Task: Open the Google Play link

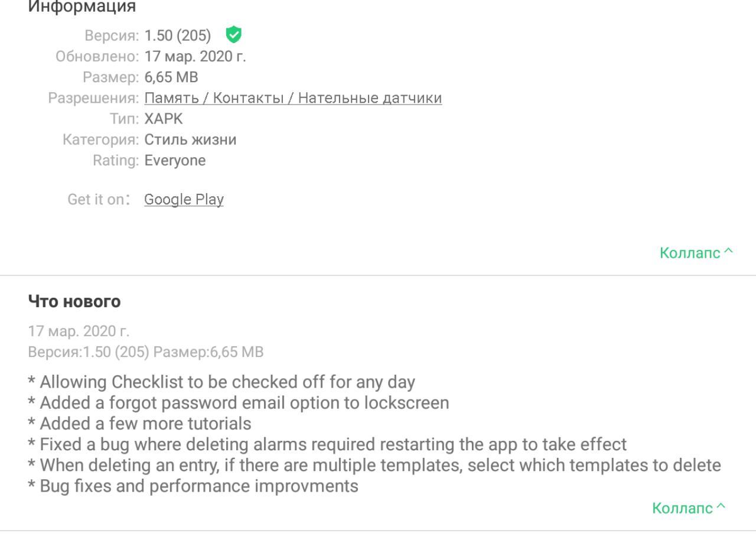Action: pyautogui.click(x=184, y=200)
